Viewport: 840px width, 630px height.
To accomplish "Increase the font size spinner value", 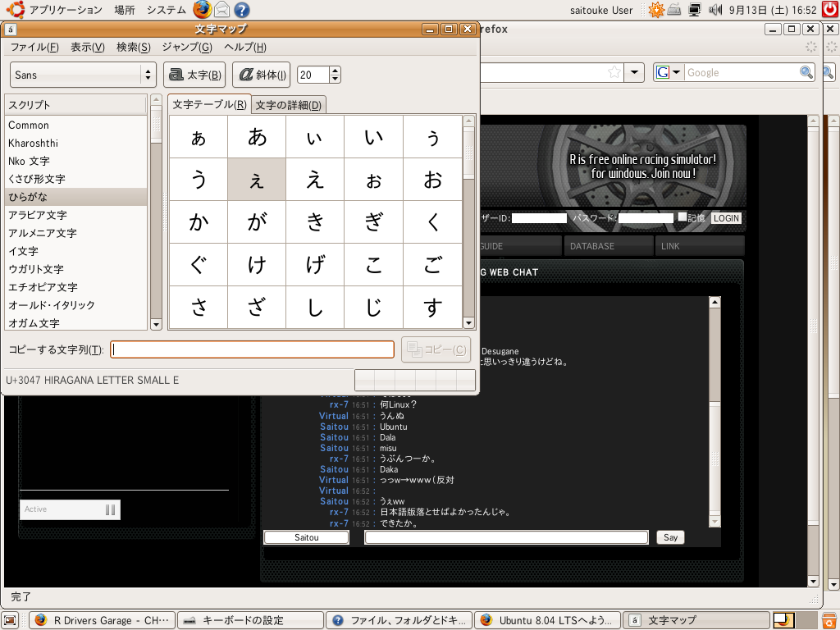I will (335, 71).
